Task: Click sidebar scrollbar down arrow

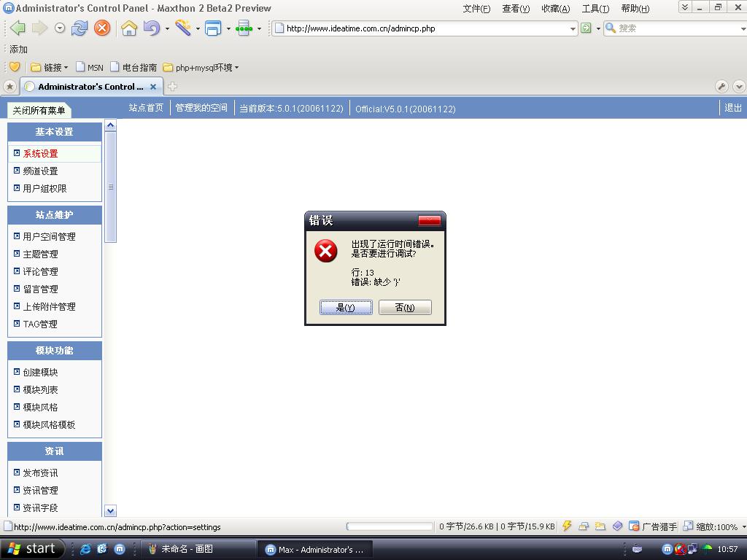Action: (111, 511)
